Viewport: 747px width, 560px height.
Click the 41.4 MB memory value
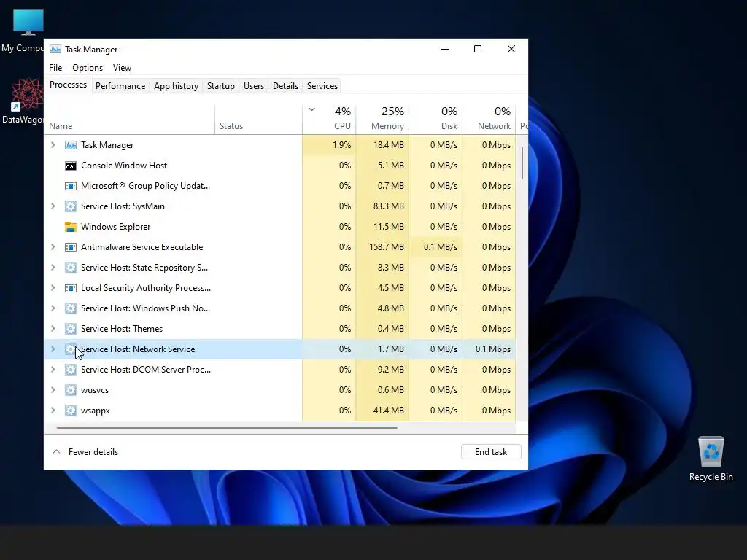389,411
